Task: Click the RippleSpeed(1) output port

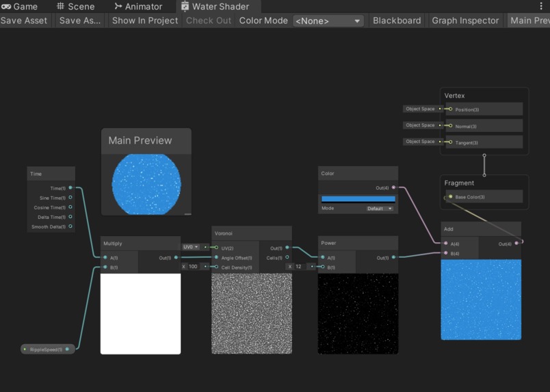Action: tap(67, 349)
